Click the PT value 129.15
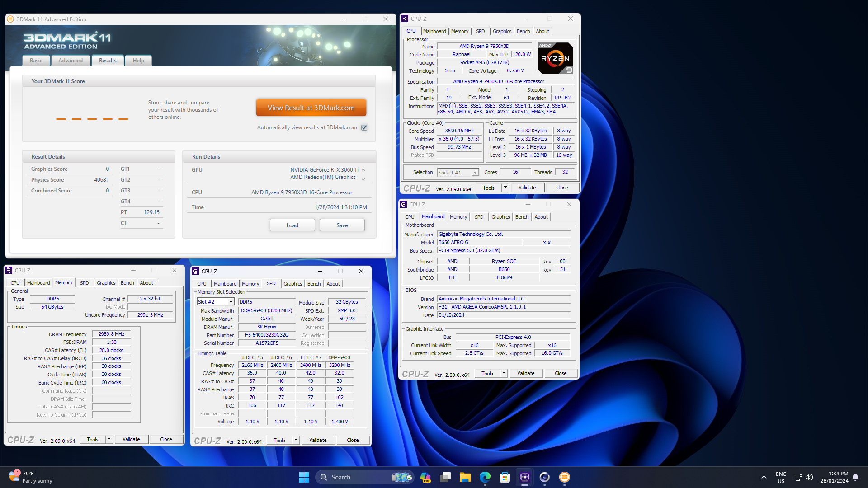This screenshot has width=868, height=488. pos(152,212)
